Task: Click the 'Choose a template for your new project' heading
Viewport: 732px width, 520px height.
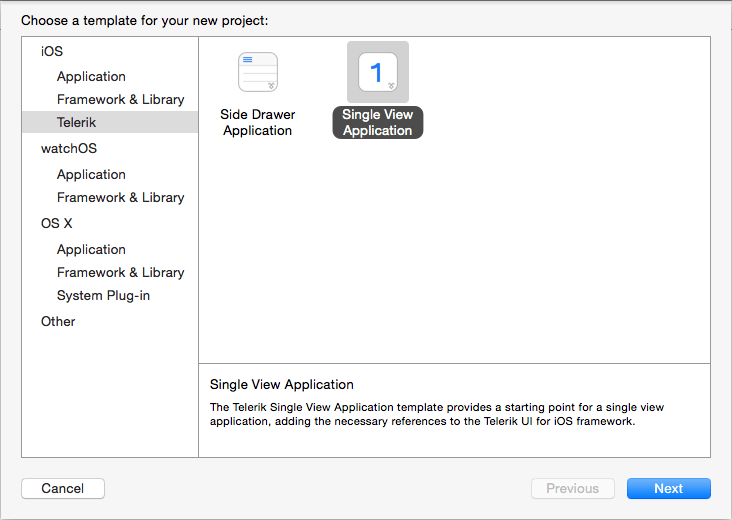Action: click(x=145, y=21)
